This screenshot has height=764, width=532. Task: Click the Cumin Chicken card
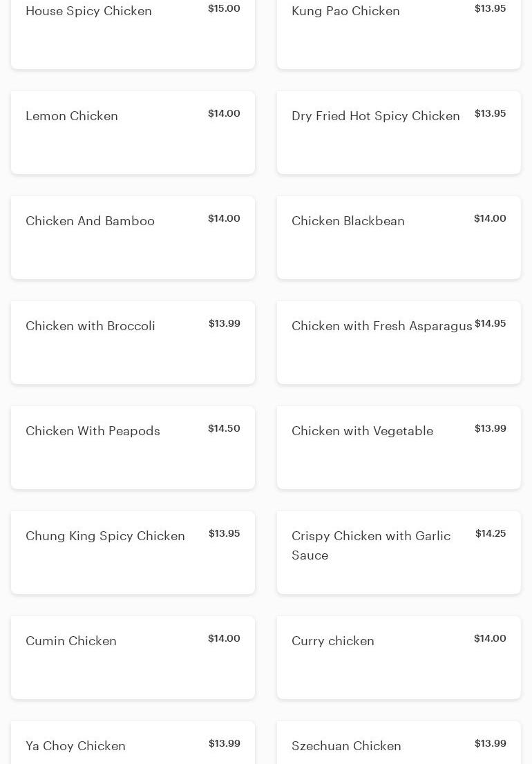[x=133, y=658]
